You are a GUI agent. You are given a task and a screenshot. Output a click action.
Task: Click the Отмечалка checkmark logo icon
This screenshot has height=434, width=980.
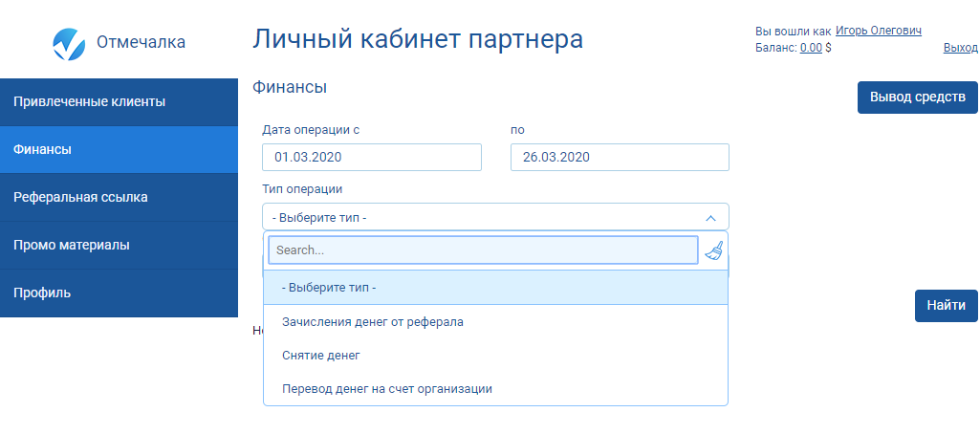(x=69, y=43)
